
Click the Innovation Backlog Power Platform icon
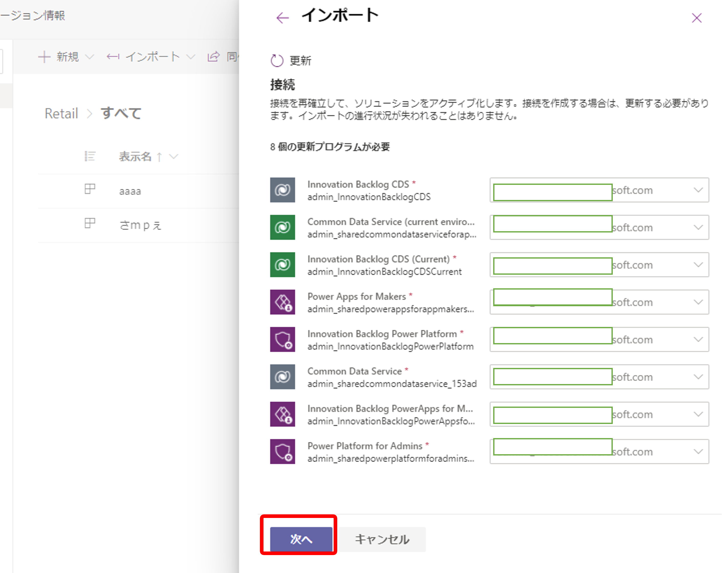pyautogui.click(x=282, y=339)
